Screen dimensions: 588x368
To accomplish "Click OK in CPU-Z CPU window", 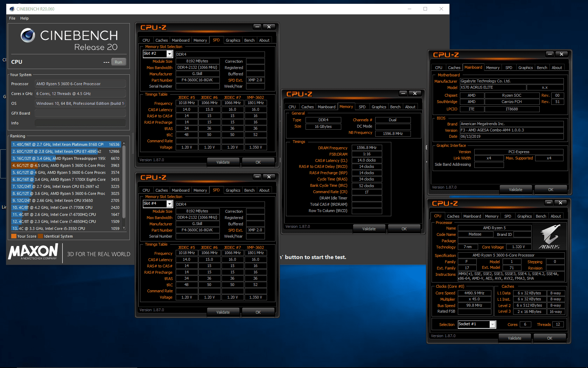I will [x=549, y=338].
